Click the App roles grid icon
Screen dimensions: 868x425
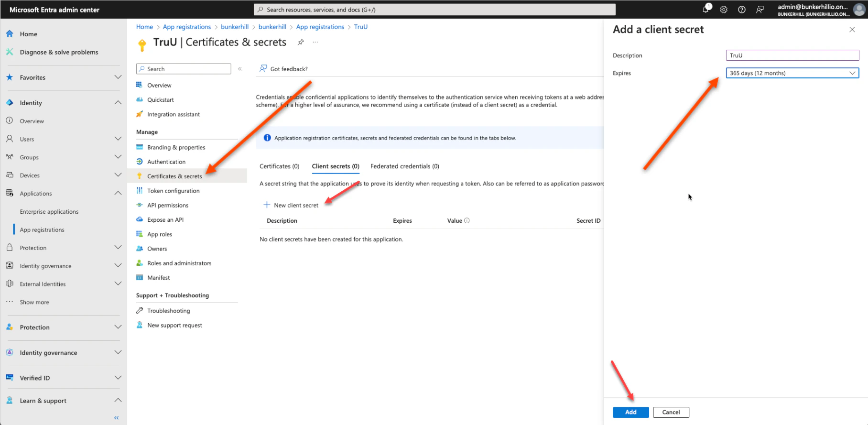pyautogui.click(x=140, y=234)
